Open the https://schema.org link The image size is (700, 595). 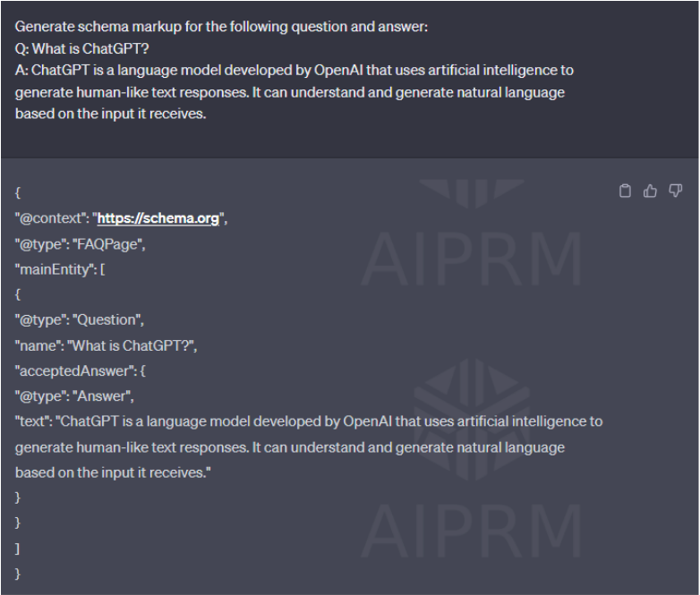(x=158, y=218)
